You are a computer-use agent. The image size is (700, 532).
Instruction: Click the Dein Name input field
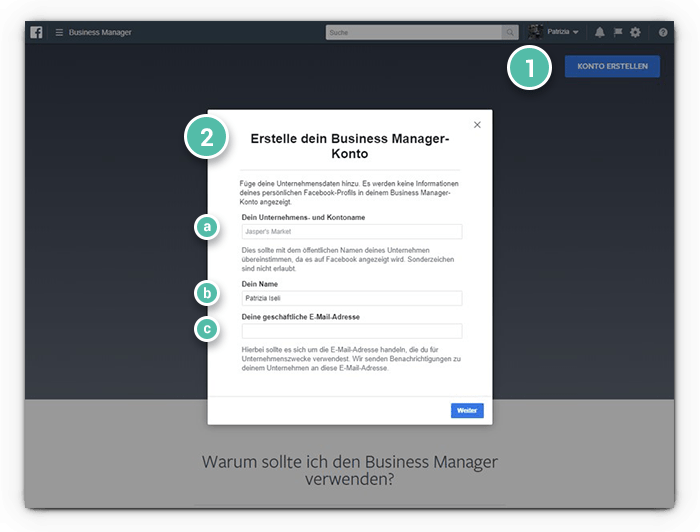(x=351, y=298)
